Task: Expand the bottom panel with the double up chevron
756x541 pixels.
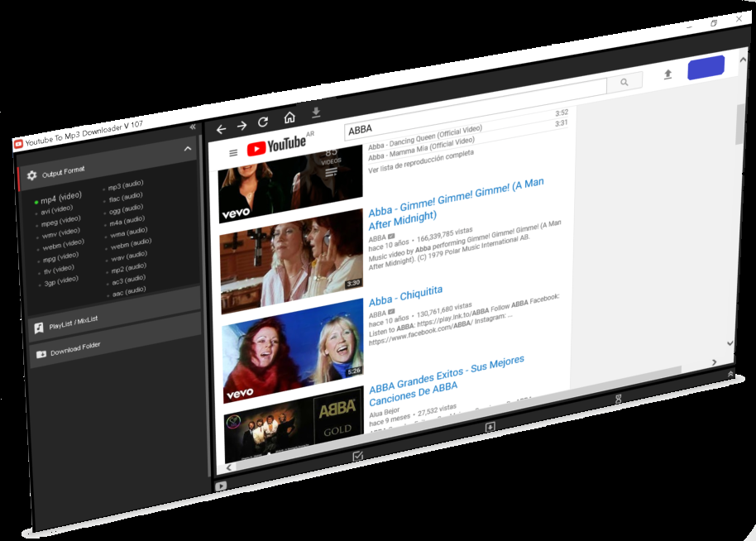Action: pyautogui.click(x=730, y=374)
